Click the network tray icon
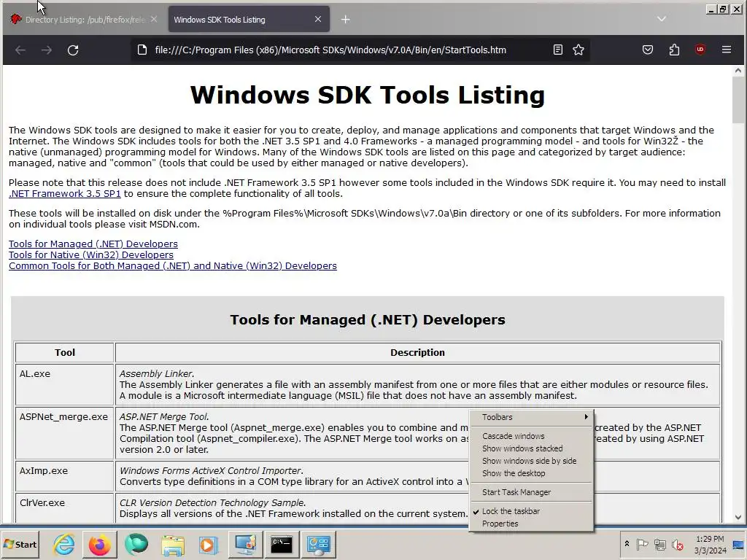This screenshot has width=747, height=560. [x=659, y=544]
